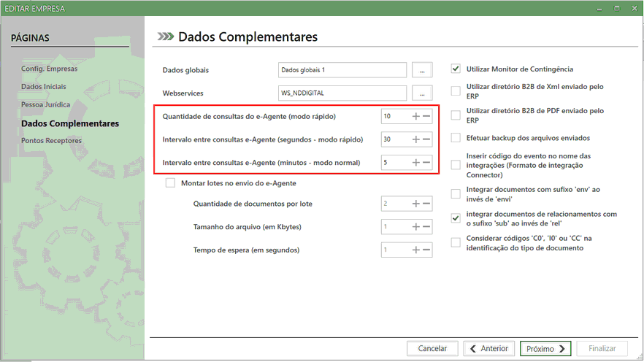Enable Montar lotes no envio do e-Agente
Viewport: 644px width, 362px height.
[x=171, y=183]
